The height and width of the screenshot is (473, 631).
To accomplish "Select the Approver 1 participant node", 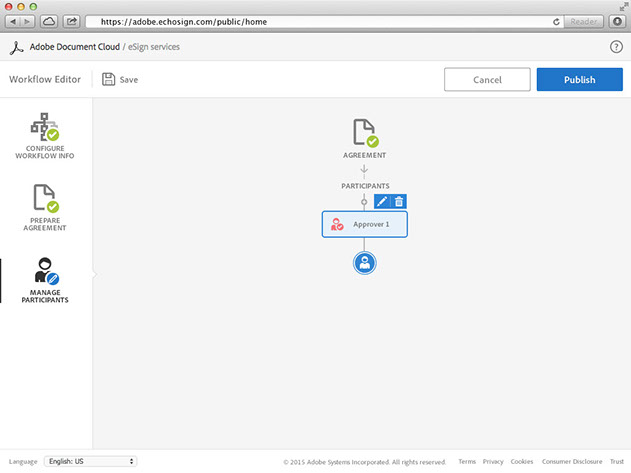I will click(x=364, y=224).
